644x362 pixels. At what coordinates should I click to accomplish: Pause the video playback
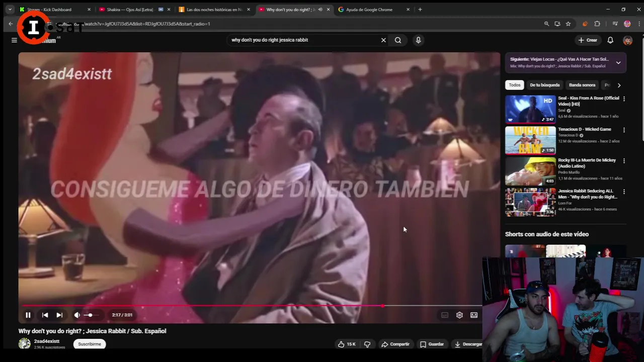(x=28, y=315)
